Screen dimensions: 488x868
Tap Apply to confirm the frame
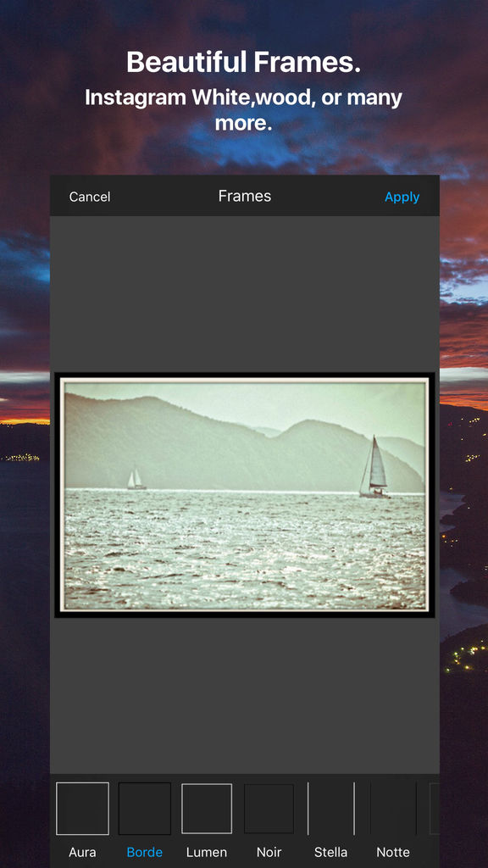pyautogui.click(x=402, y=197)
